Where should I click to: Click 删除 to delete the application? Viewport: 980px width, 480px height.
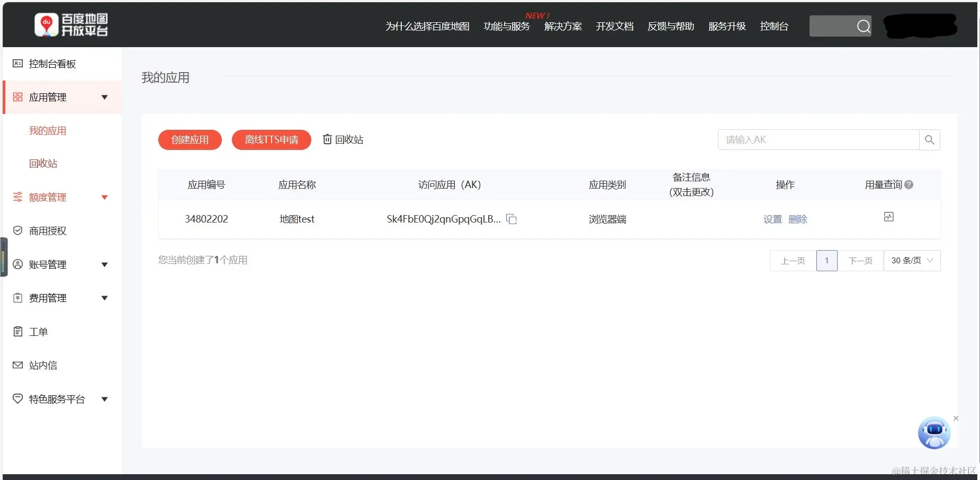[798, 219]
